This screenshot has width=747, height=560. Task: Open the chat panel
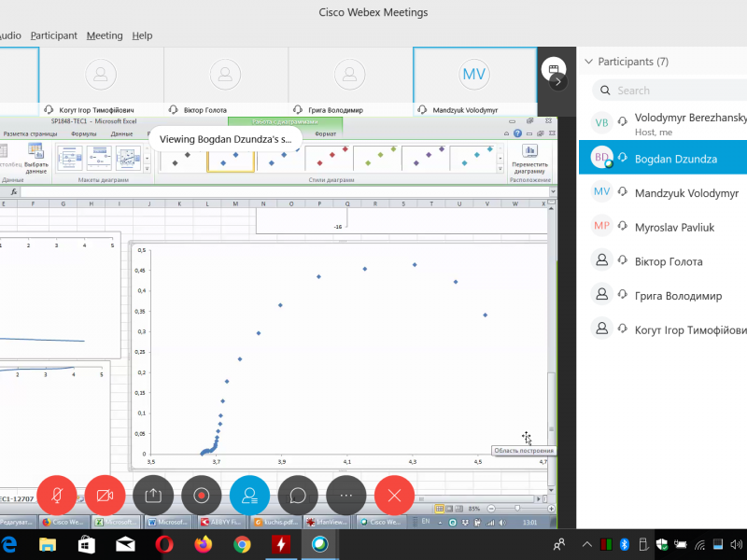298,495
